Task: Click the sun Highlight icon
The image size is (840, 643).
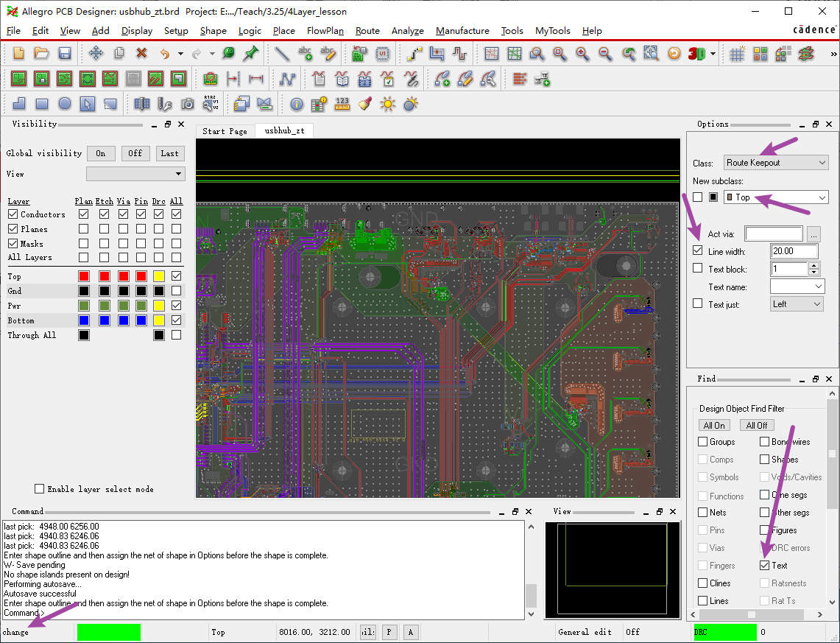Action: tap(387, 103)
